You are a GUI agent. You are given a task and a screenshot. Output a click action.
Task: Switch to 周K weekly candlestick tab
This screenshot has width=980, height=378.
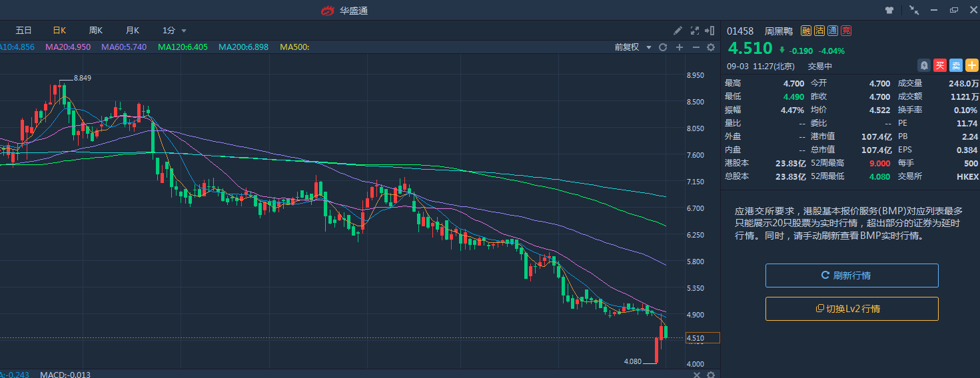tap(96, 31)
